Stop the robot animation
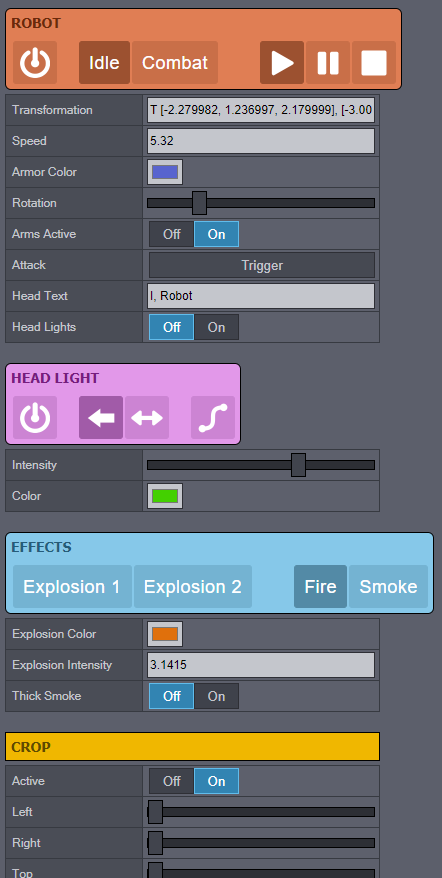442x878 pixels. coord(374,63)
